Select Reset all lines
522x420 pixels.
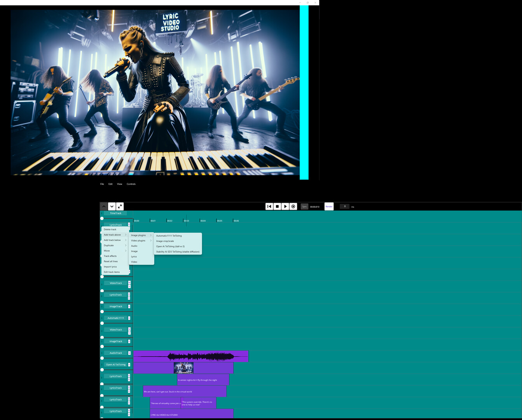[115, 261]
